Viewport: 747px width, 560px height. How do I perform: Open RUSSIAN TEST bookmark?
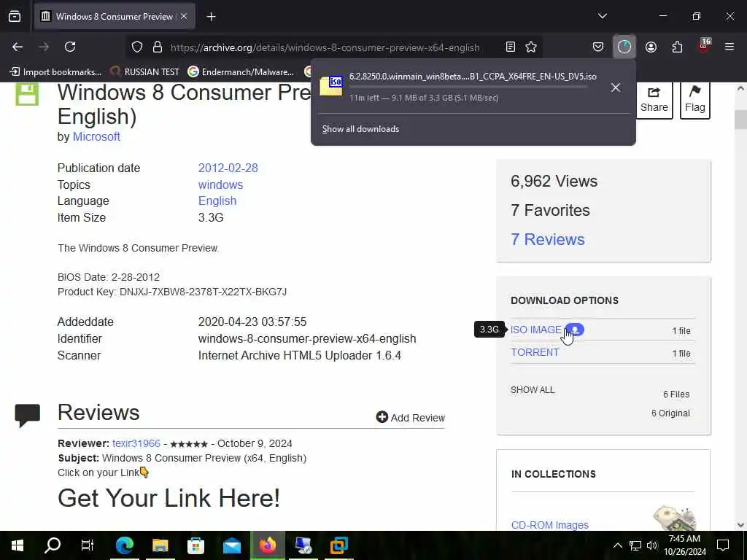144,72
